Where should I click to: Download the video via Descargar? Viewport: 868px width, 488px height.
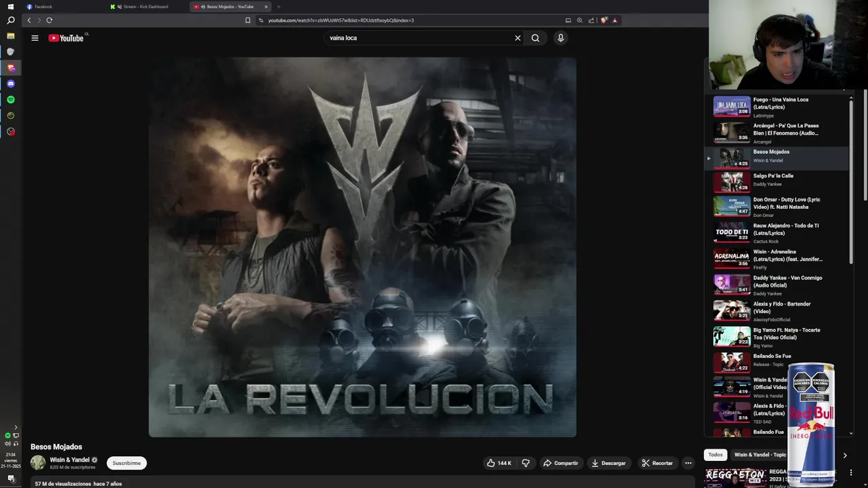pos(608,463)
